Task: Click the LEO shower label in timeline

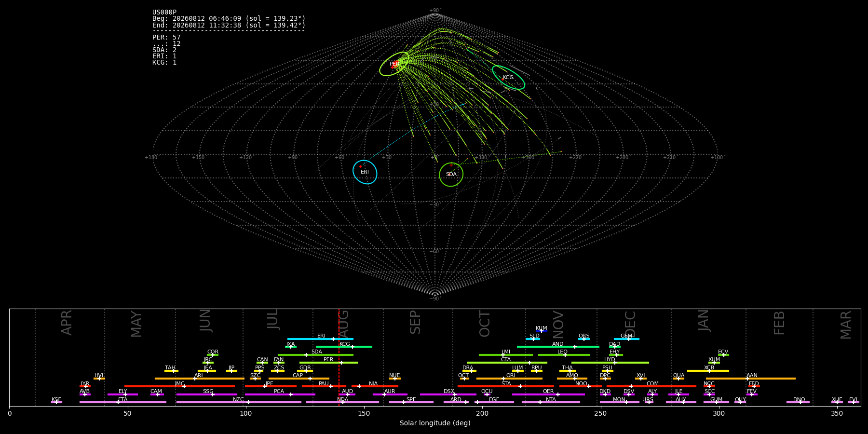Action: (x=562, y=352)
